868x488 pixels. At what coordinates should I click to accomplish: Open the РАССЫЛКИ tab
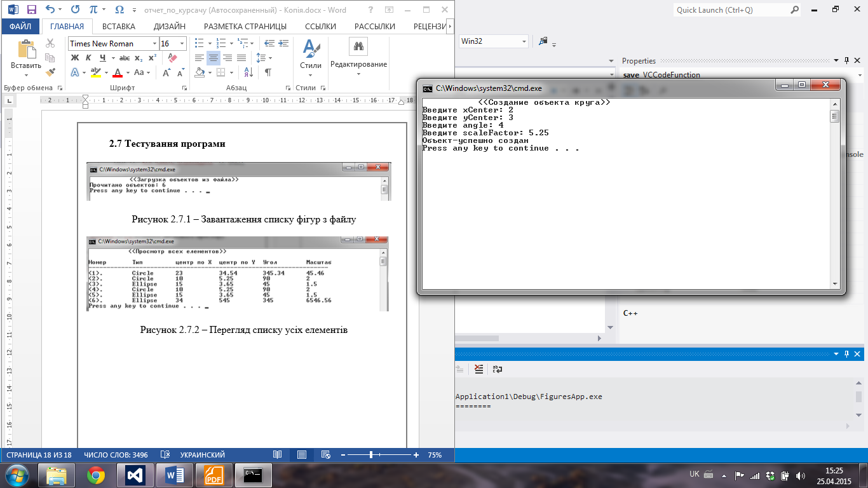375,26
